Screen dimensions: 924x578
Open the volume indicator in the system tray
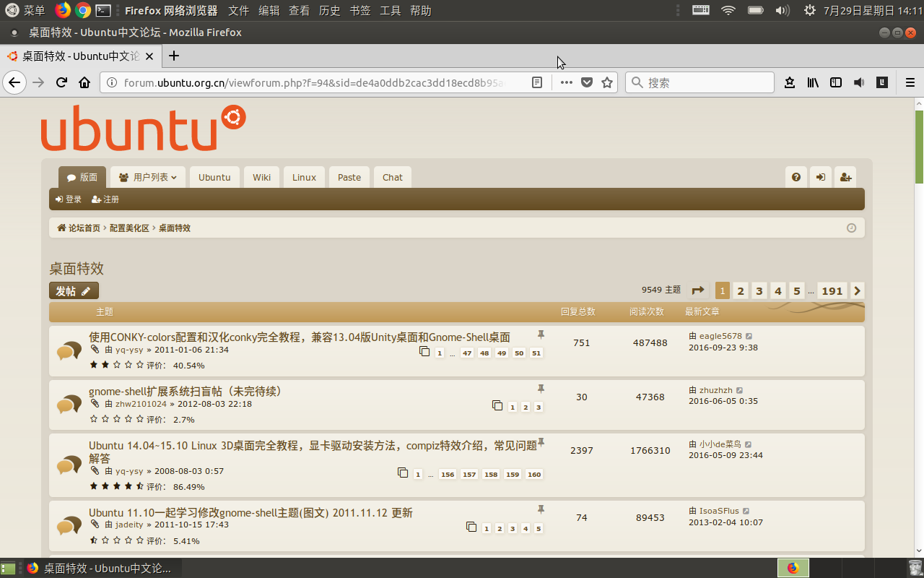[x=782, y=10]
